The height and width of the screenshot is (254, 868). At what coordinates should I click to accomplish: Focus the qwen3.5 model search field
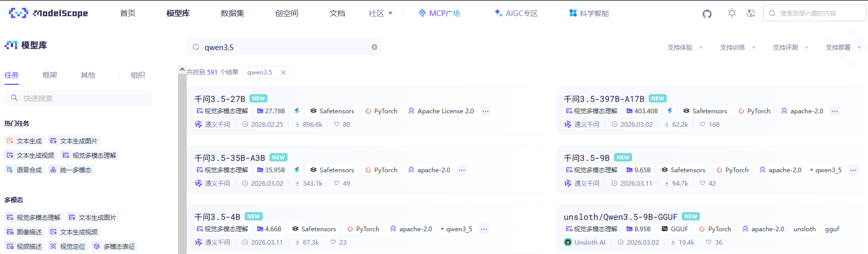point(284,47)
